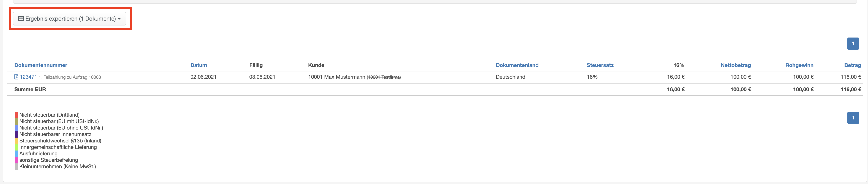Viewport: 868px width, 184px height.
Task: Sort by Steuersatz column header
Action: 600,65
